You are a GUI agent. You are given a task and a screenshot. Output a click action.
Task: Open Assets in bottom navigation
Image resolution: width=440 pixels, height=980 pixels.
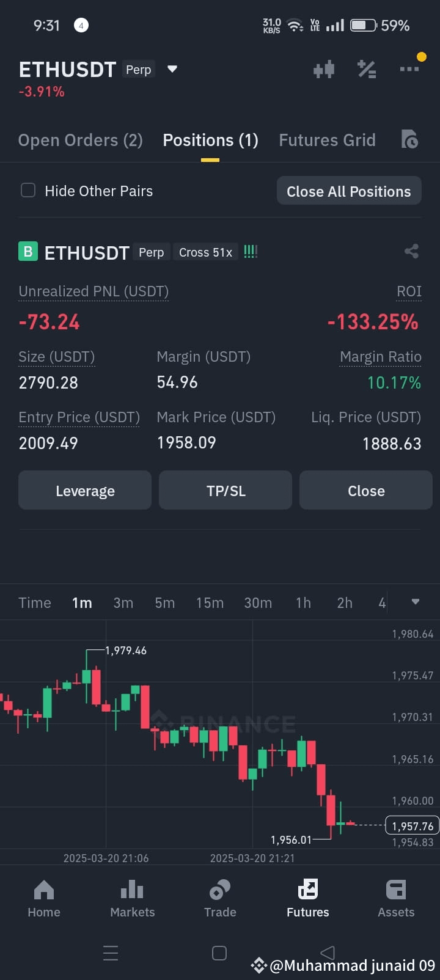[396, 898]
